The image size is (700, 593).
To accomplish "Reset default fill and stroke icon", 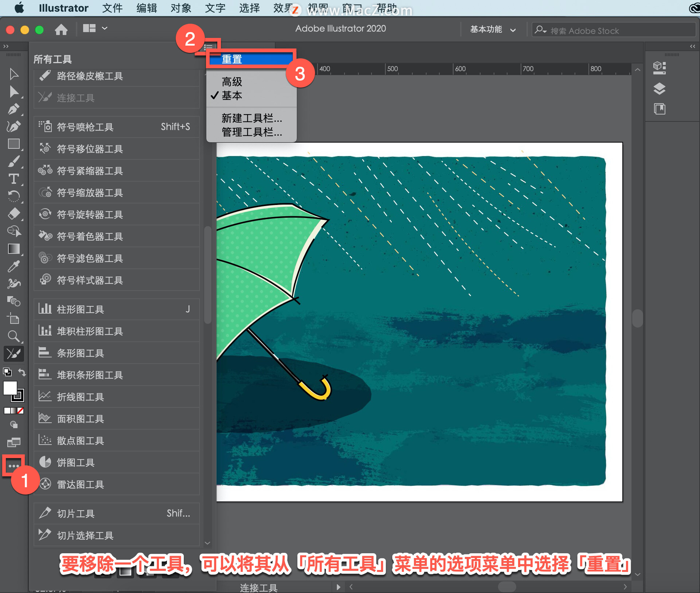I will point(7,372).
